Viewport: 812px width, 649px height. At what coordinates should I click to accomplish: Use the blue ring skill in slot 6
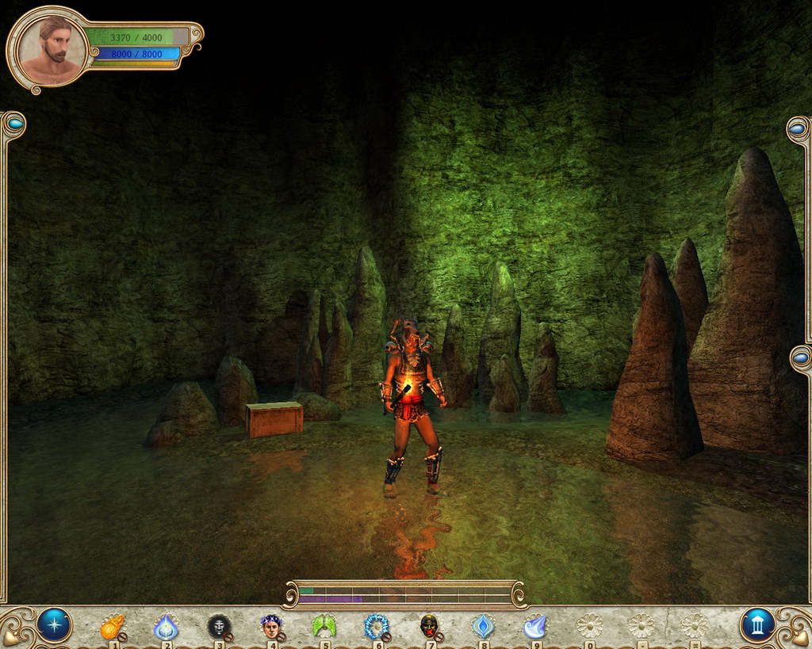(377, 627)
